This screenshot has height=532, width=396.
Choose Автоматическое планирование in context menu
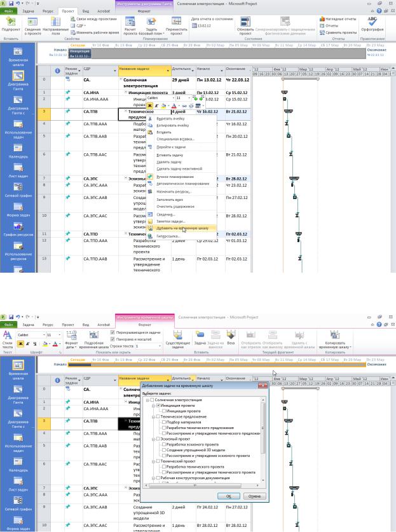pos(182,184)
